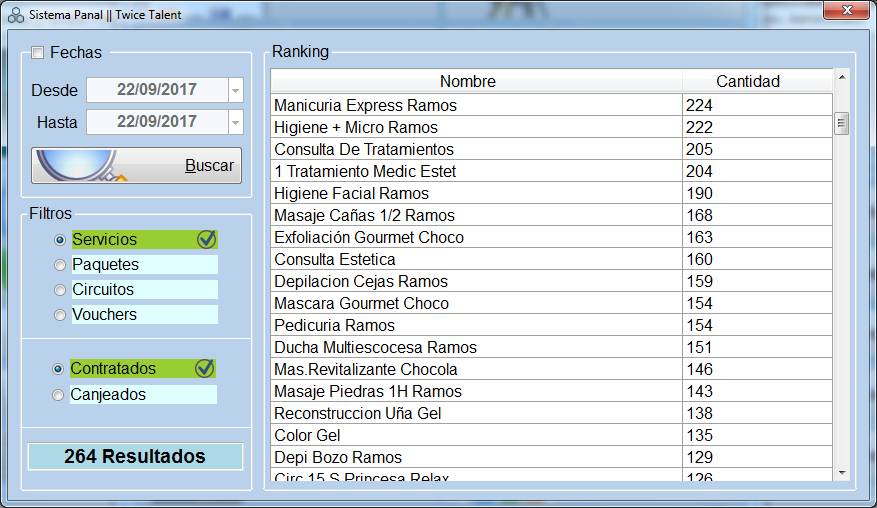This screenshot has width=877, height=508.
Task: Click the Desde date field
Action: tap(157, 90)
